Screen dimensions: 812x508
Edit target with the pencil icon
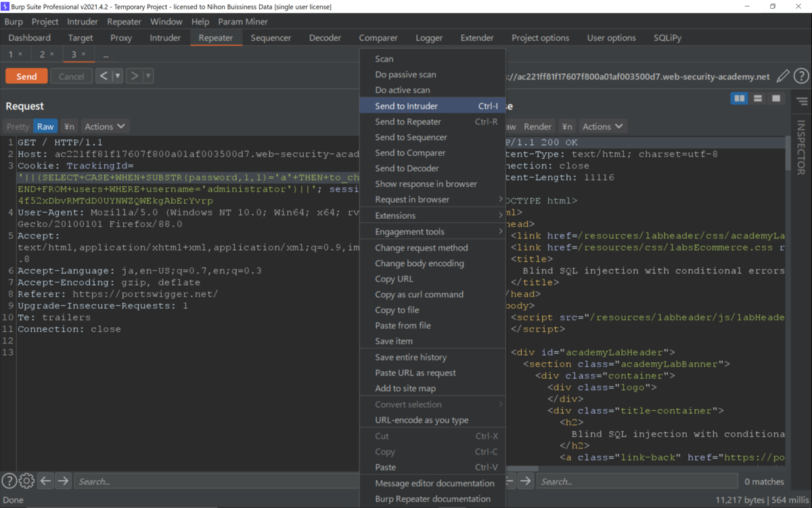[783, 76]
